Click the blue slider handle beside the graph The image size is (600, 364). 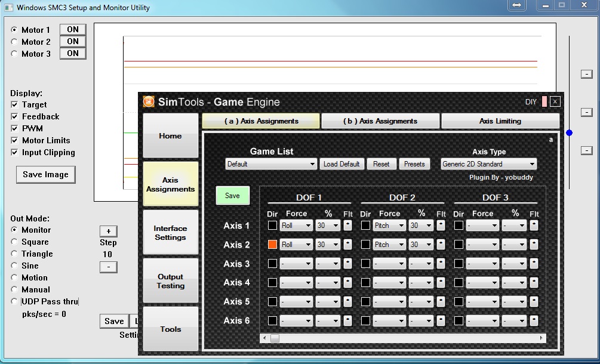click(x=569, y=132)
